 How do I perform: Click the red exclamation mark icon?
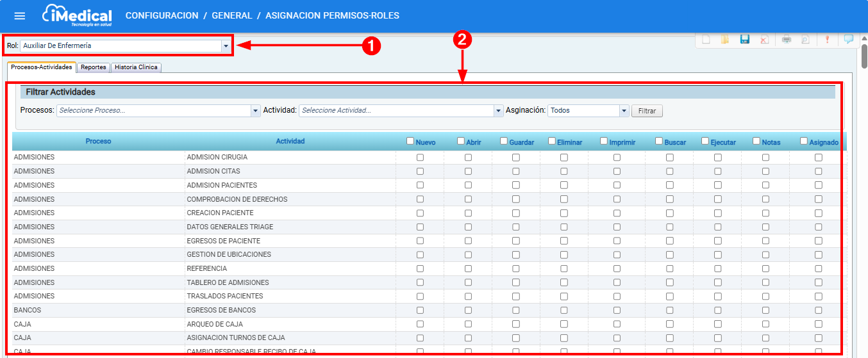coord(827,40)
